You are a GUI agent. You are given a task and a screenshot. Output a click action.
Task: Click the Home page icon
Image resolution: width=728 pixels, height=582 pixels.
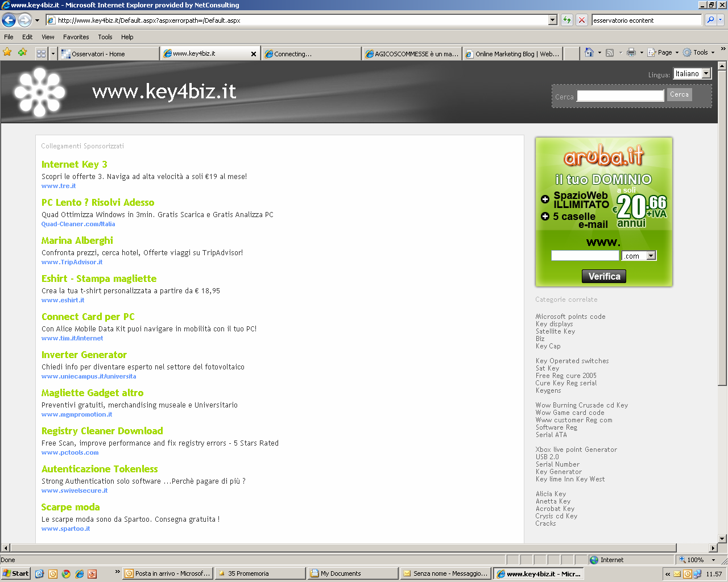coord(589,52)
